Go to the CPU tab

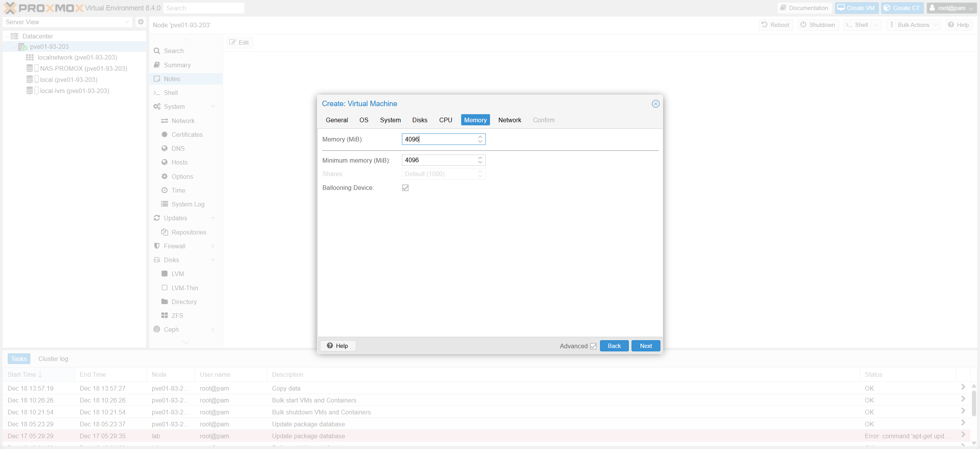[x=445, y=120]
